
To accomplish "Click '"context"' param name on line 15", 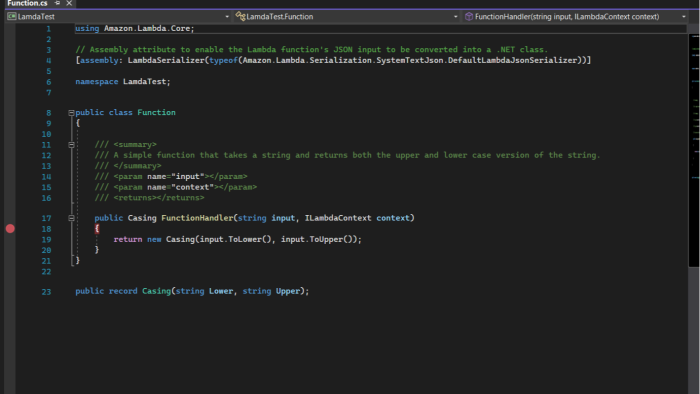I will (x=192, y=187).
